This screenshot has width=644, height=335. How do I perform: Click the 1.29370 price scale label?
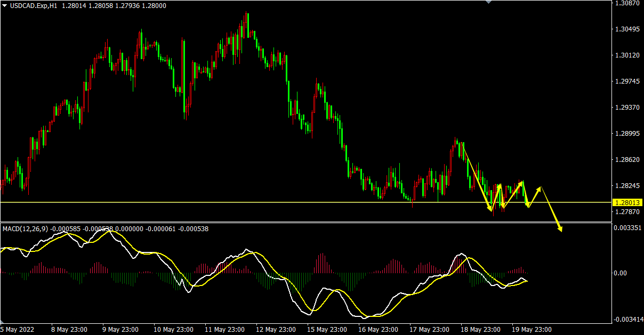(x=627, y=108)
